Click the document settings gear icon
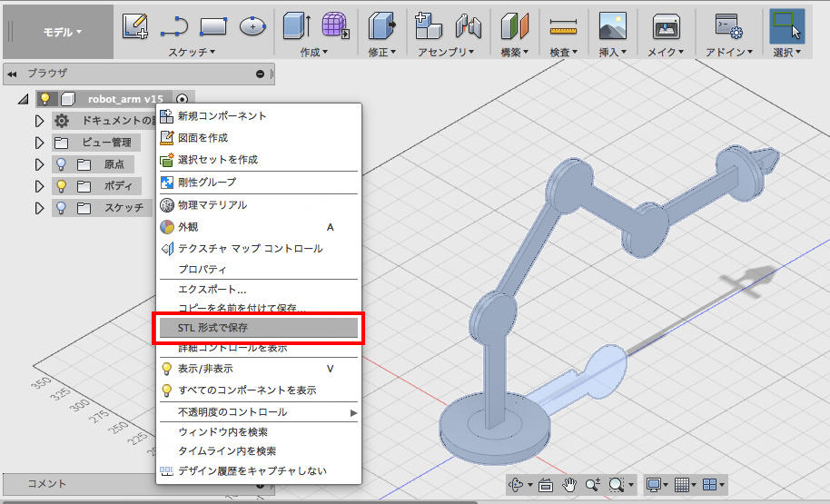 (x=62, y=121)
